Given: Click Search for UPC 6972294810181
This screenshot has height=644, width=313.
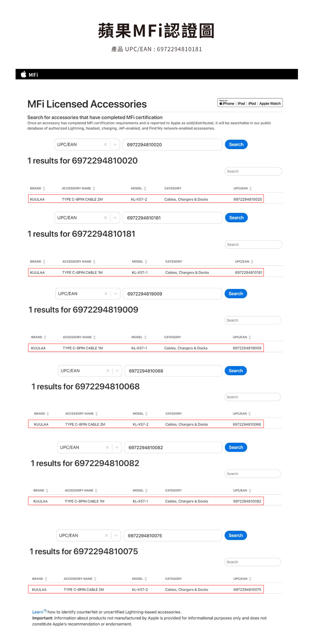Looking at the screenshot, I should (x=236, y=217).
